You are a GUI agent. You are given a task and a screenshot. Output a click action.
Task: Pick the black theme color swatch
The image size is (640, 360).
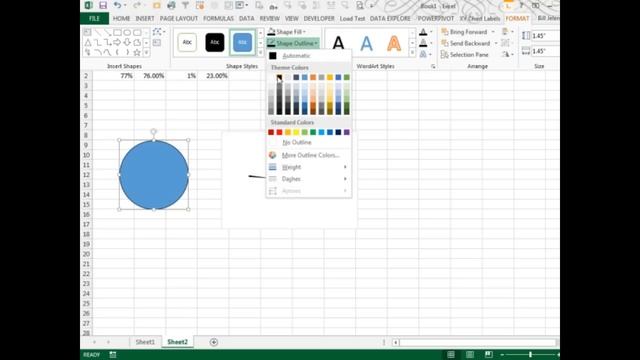pyautogui.click(x=279, y=77)
